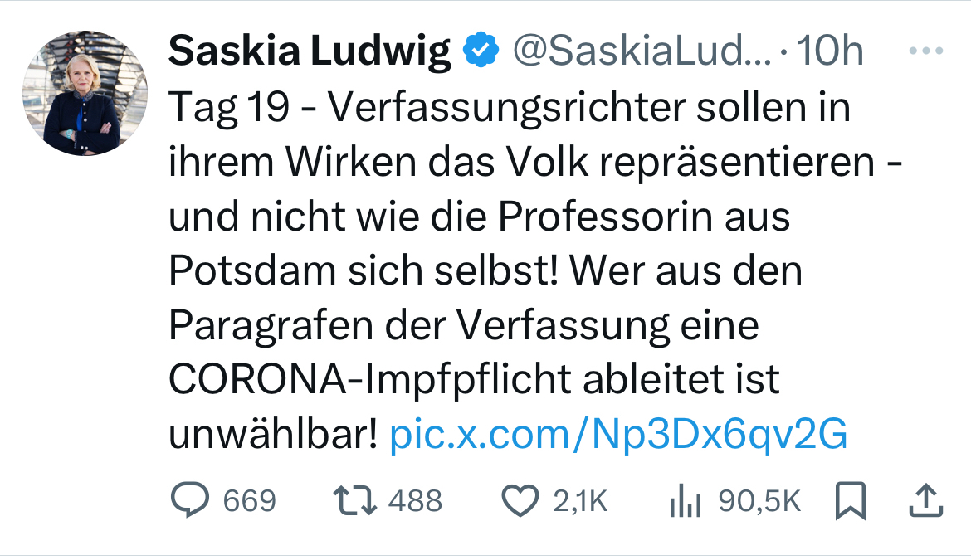Image resolution: width=971 pixels, height=560 pixels.
Task: Open Saskia Ludwig's profile picture
Action: point(85,93)
